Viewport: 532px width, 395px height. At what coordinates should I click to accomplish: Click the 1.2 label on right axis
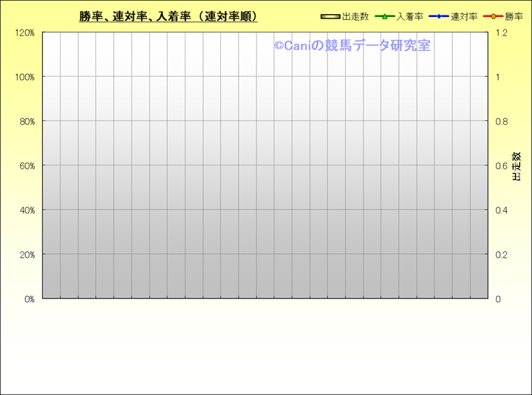click(x=501, y=32)
